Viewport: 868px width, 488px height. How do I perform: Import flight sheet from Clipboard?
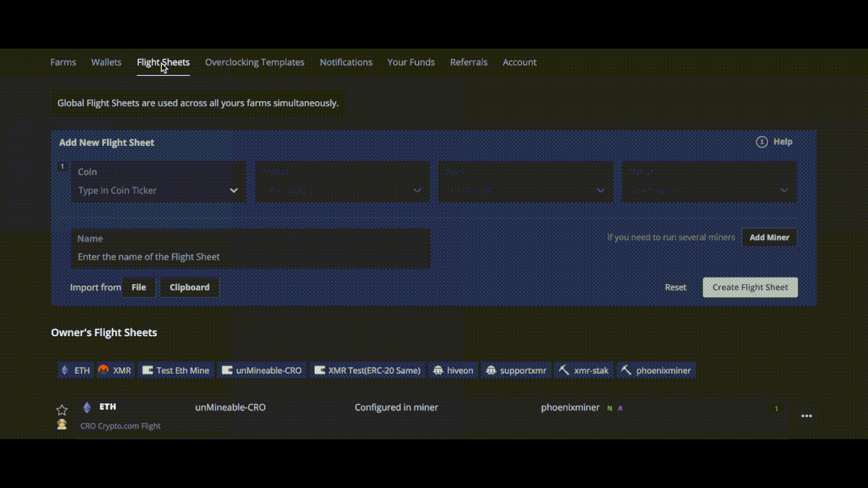tap(190, 287)
